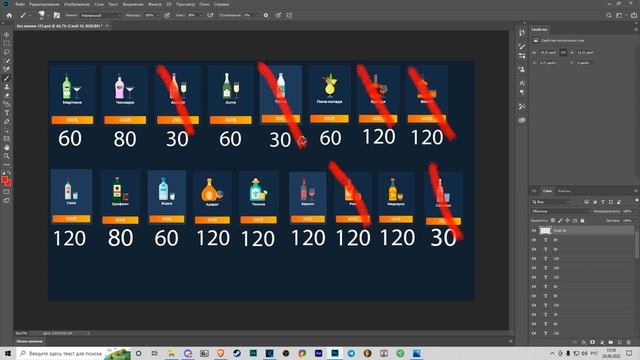Open the flow percentage dropdown
The image size is (640, 360).
pos(200,15)
